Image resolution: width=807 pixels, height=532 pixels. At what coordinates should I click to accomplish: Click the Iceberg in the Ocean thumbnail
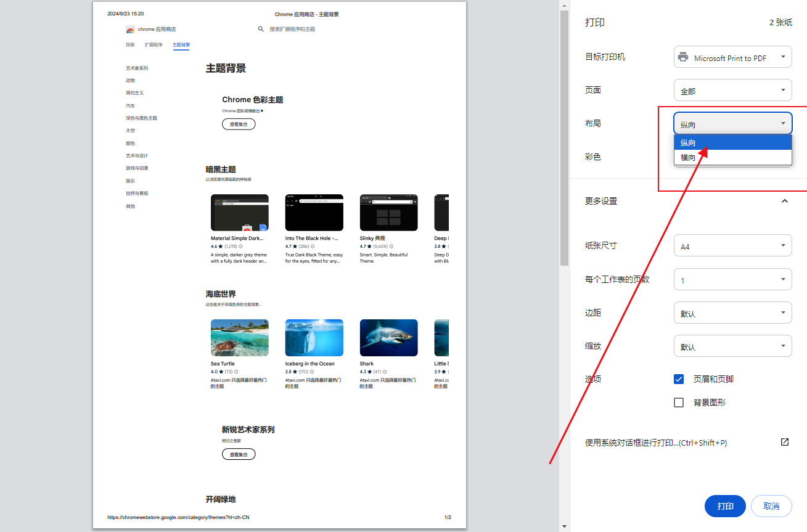tap(314, 338)
